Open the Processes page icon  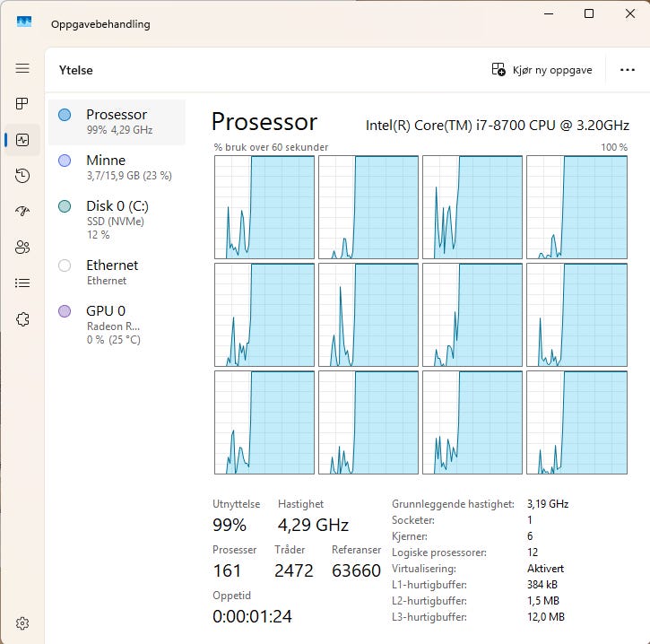coord(22,103)
